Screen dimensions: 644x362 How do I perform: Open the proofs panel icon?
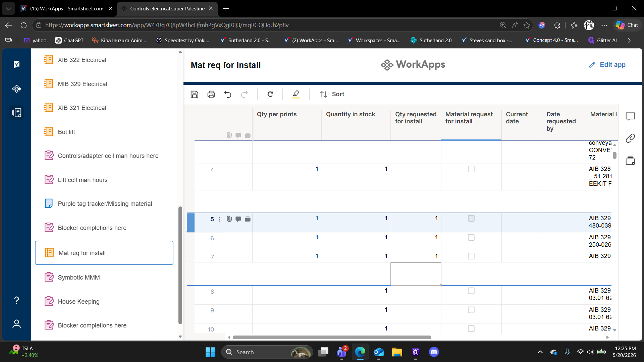coord(630,161)
